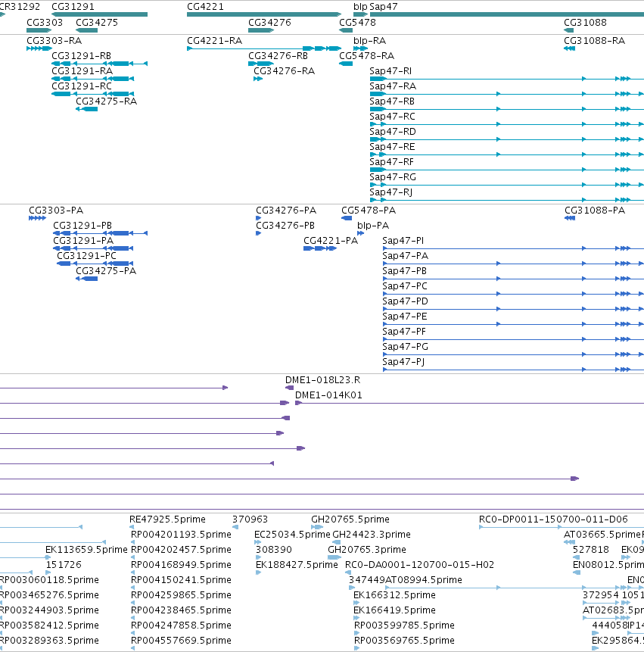Select the RP003599785.5prime EST label

404,625
